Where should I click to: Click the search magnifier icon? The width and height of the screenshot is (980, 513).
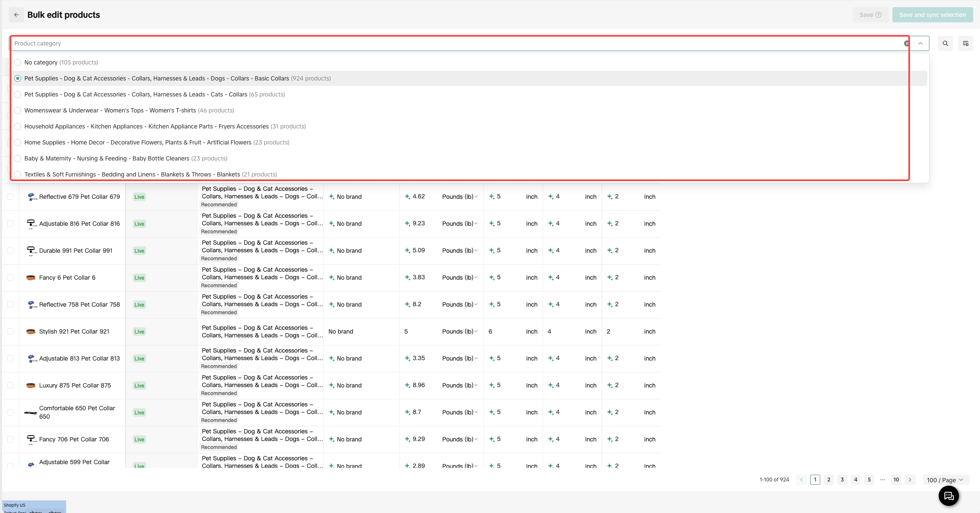pos(945,43)
